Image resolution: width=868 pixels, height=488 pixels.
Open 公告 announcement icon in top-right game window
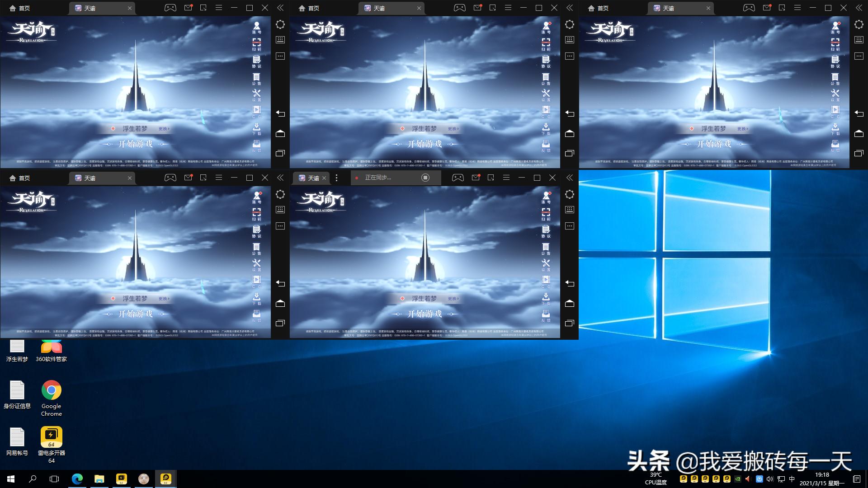tap(835, 79)
